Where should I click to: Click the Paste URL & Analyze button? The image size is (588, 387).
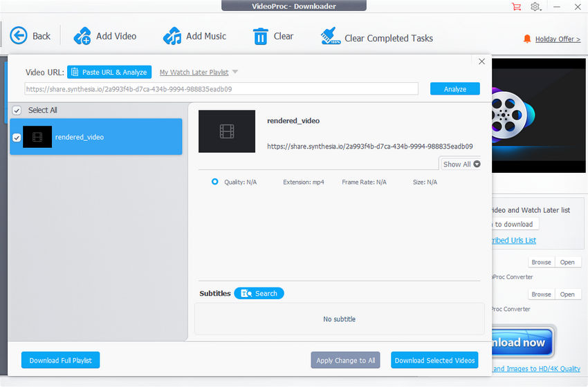tap(109, 72)
